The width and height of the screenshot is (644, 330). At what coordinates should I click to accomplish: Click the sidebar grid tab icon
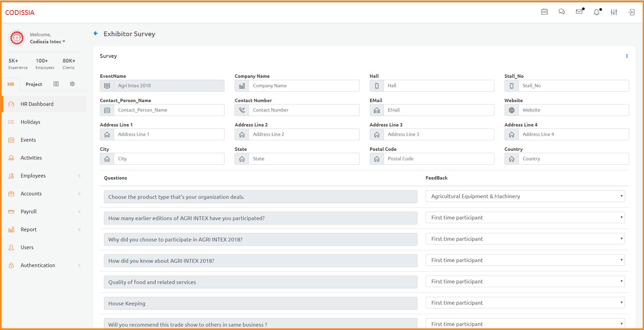(x=56, y=84)
